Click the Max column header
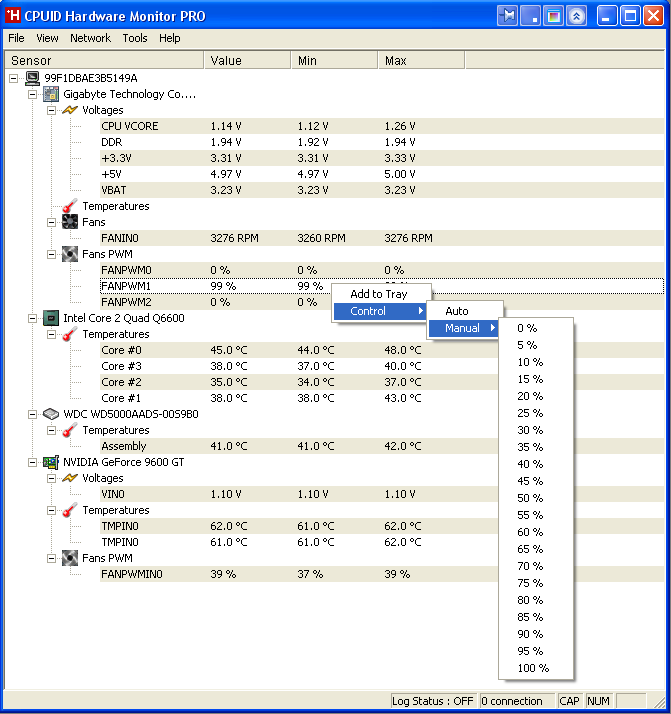The width and height of the screenshot is (671, 714). [422, 61]
